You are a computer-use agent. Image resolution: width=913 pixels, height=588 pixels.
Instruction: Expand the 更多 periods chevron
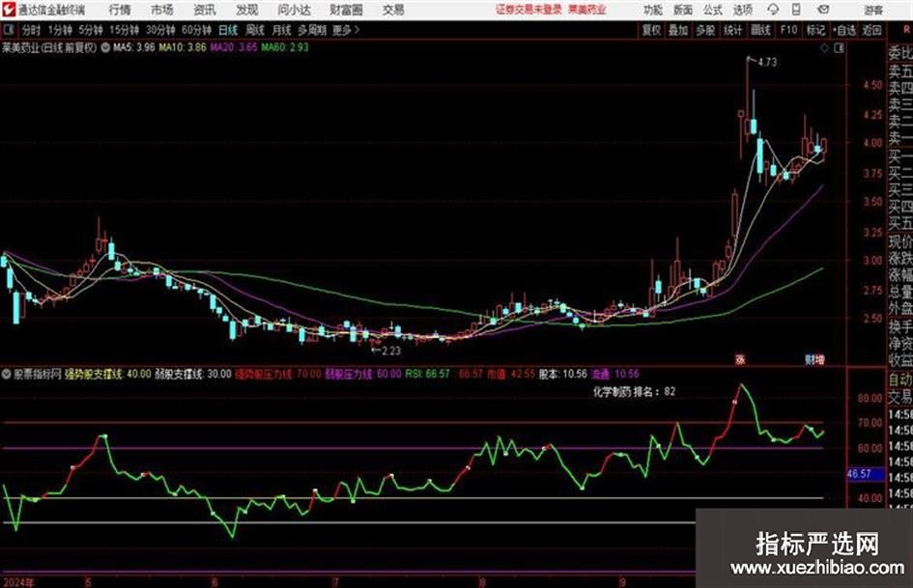[347, 30]
